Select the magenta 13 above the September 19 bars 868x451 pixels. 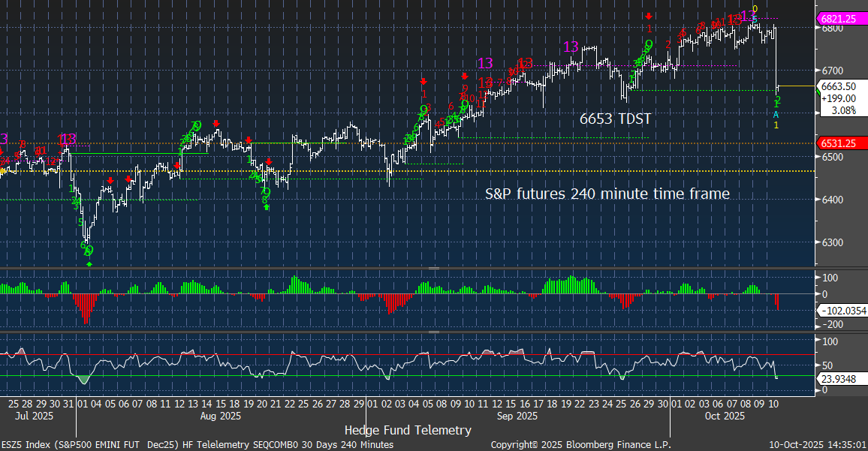(571, 47)
